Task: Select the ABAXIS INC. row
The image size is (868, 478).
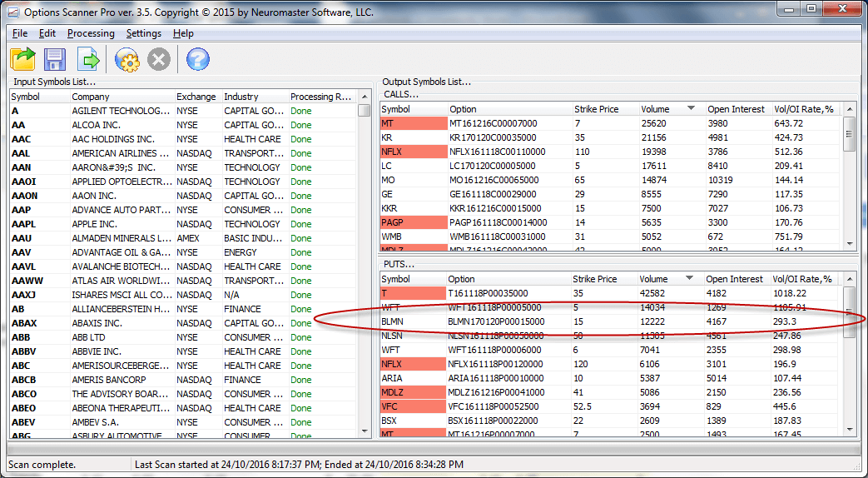Action: pyautogui.click(x=183, y=323)
